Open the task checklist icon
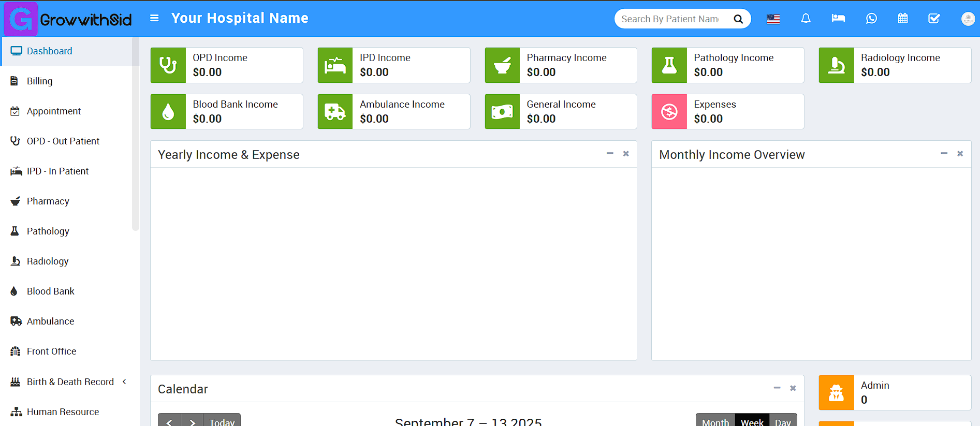 [934, 19]
